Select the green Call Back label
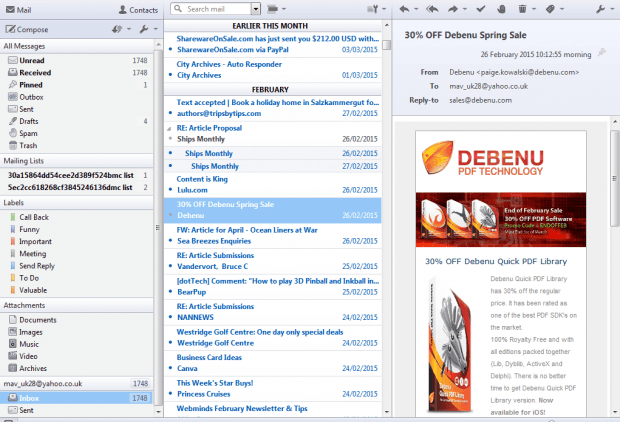The height and width of the screenshot is (422, 620). click(33, 217)
